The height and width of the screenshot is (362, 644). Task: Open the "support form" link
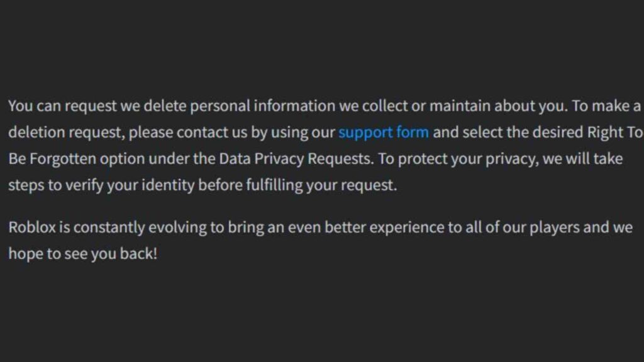[384, 133]
